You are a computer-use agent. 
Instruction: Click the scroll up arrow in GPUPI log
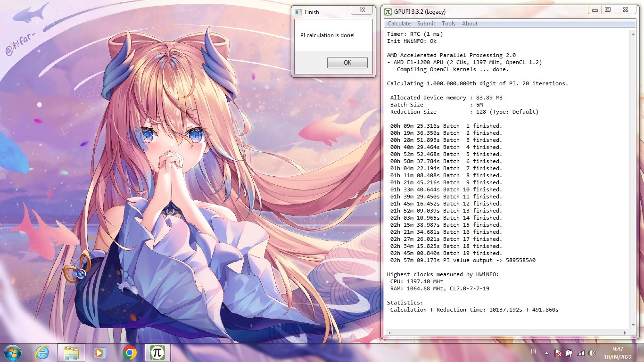click(633, 34)
